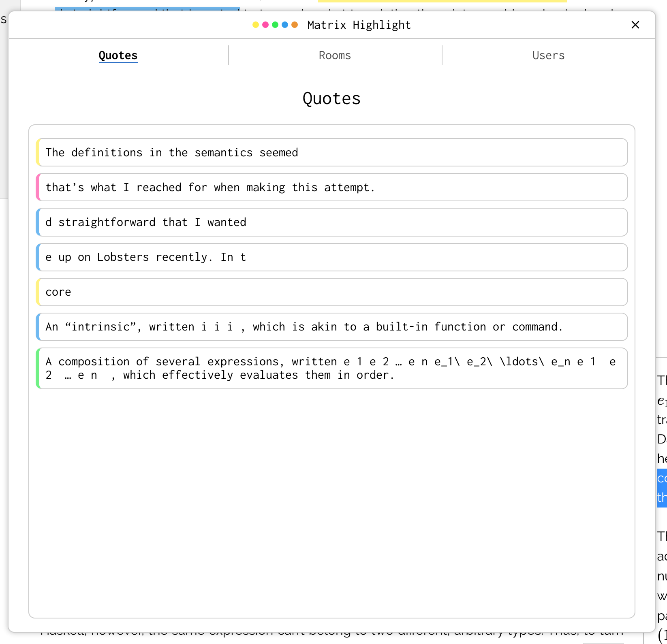Select the yellow highlight color

pos(255,24)
